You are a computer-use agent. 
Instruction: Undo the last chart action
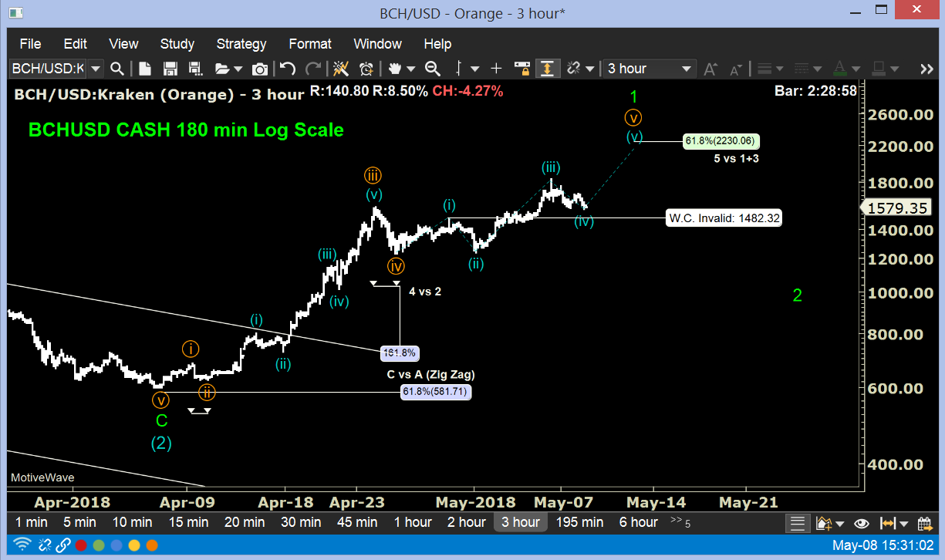click(286, 69)
